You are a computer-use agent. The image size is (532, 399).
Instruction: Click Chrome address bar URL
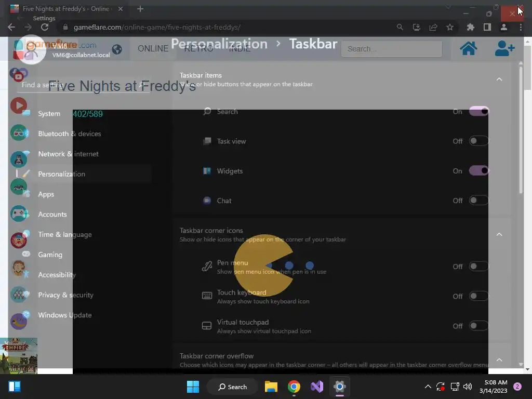pos(157,27)
